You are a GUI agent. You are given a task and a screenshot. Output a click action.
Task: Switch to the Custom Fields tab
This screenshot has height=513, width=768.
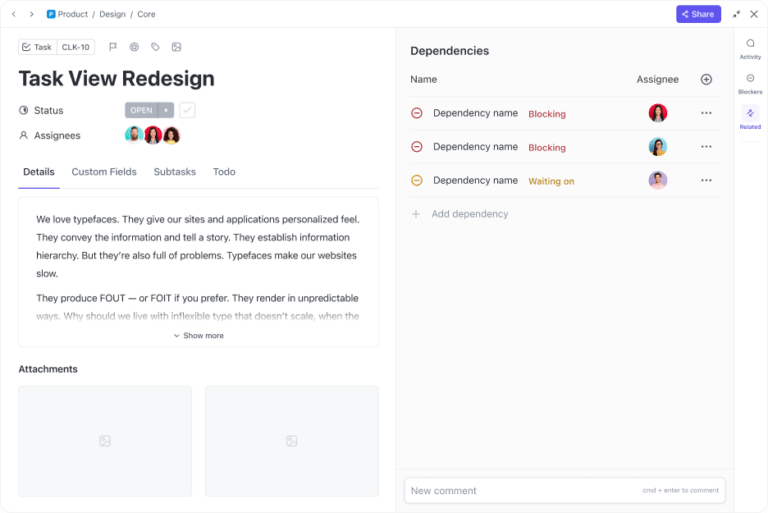104,172
